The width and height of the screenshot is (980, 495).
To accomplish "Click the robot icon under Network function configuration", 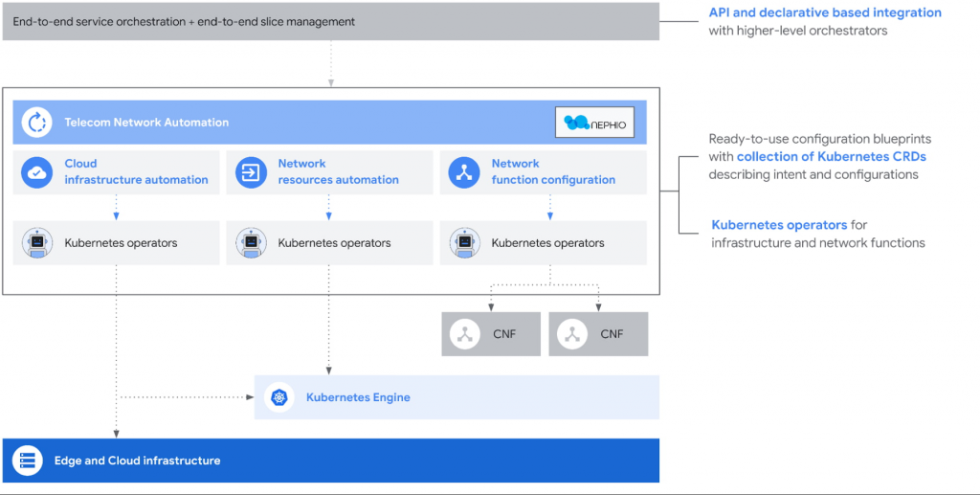I will [464, 242].
